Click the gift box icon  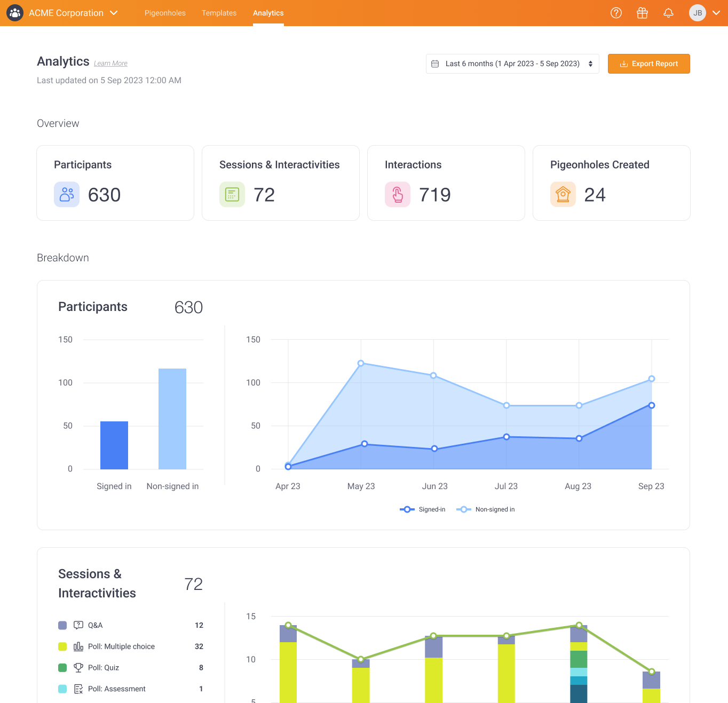point(642,13)
